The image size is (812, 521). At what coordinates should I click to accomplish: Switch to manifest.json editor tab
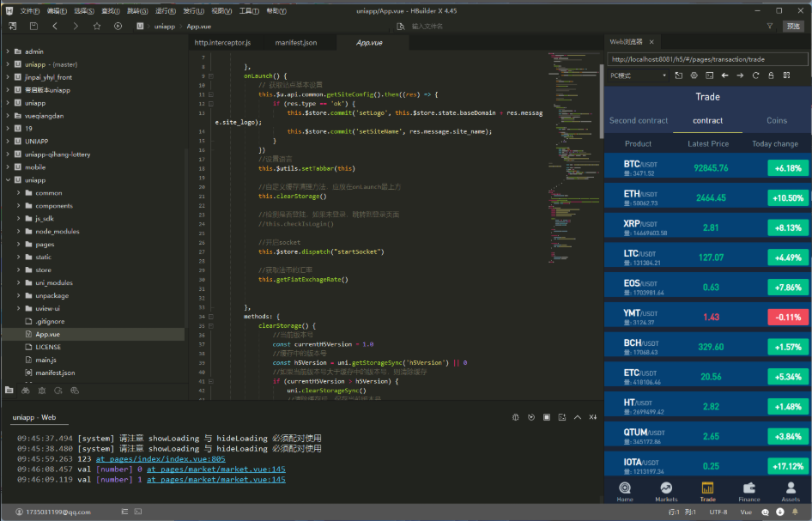click(296, 42)
